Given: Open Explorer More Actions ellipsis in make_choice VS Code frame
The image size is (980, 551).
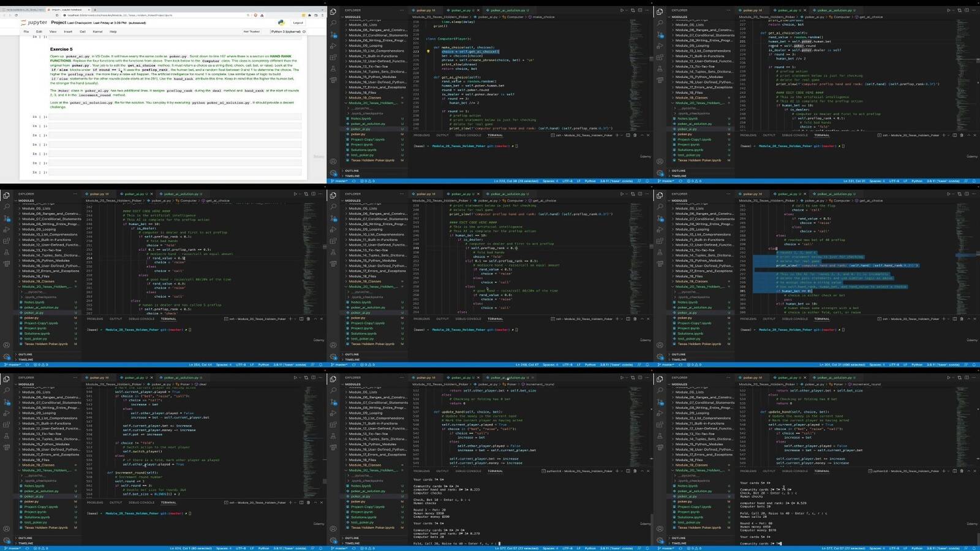Looking at the screenshot, I should point(402,10).
